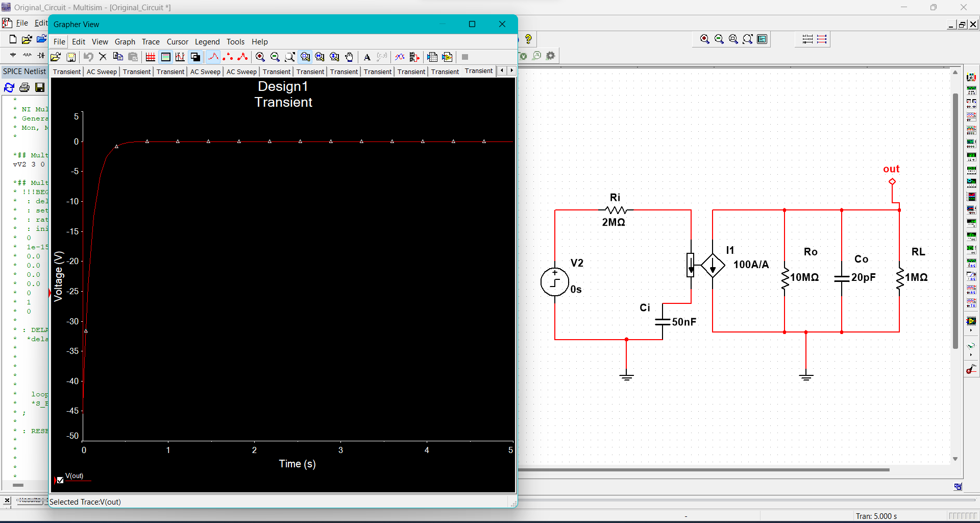Print the SPICE netlist

[24, 88]
